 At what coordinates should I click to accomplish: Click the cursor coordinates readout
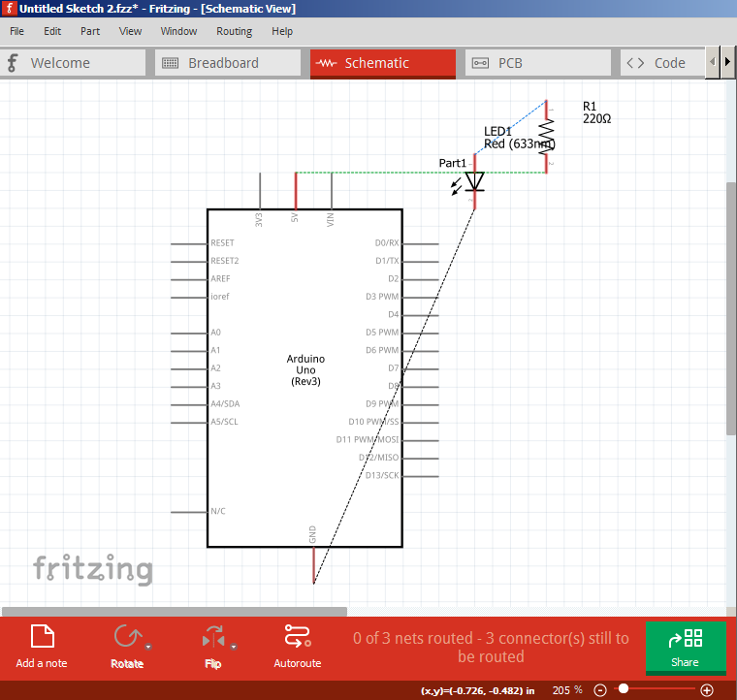477,690
